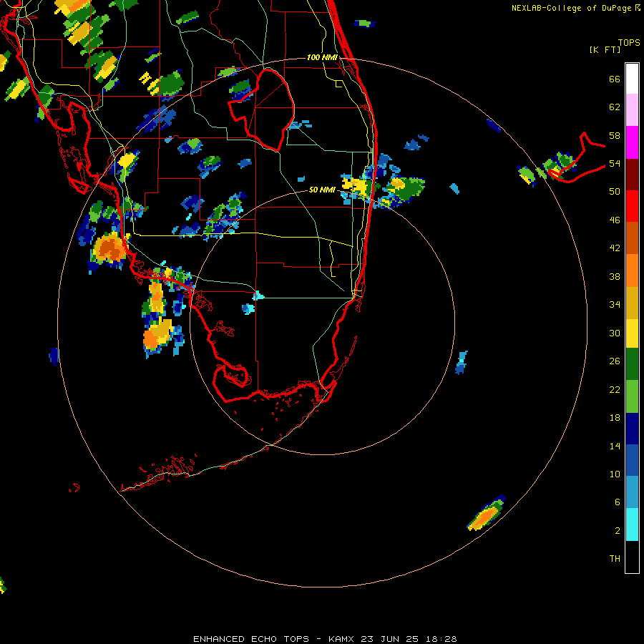Click the 10 value in the legend
Image resolution: width=644 pixels, height=644 pixels.
pos(615,474)
